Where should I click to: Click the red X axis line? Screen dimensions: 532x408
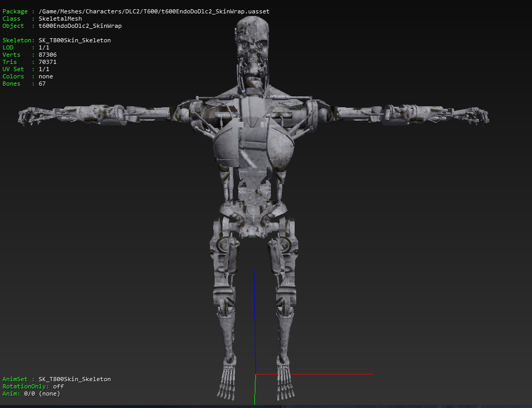point(314,374)
